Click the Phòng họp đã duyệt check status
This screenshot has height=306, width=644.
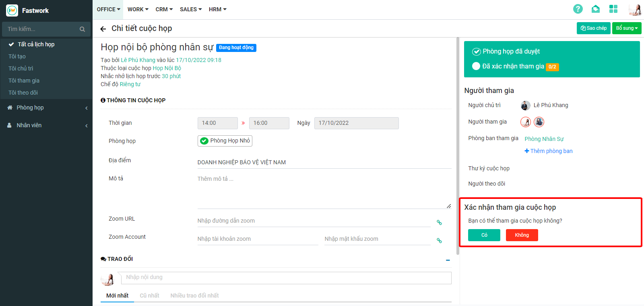click(x=476, y=52)
